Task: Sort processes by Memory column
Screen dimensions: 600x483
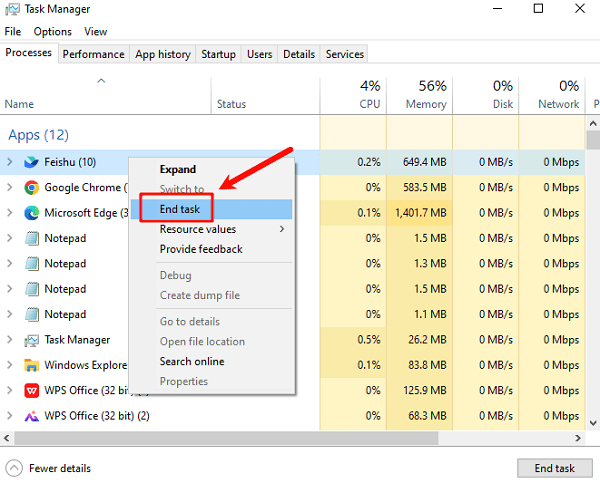Action: (x=425, y=96)
